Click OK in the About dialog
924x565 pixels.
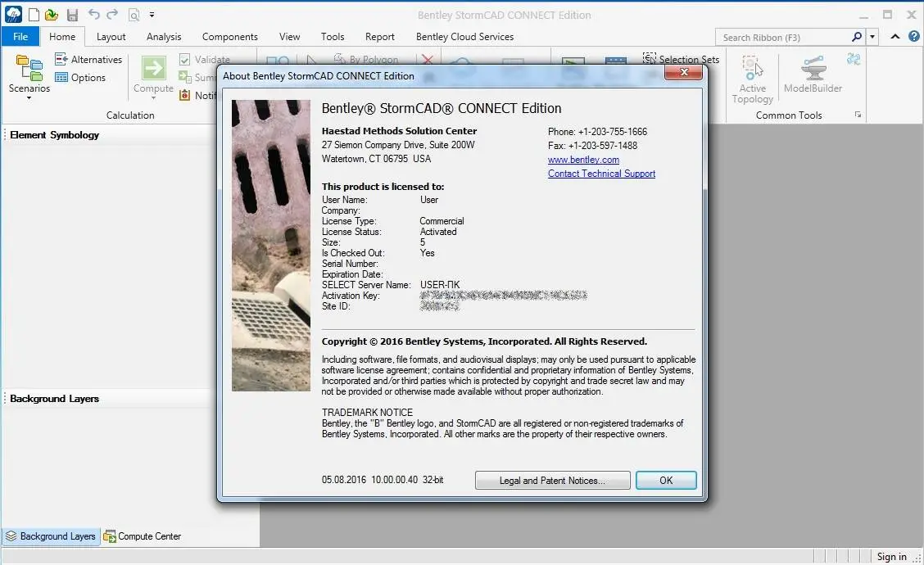[666, 480]
